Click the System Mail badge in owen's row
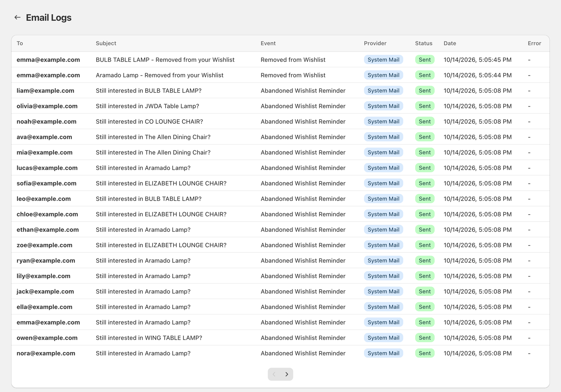 pos(384,337)
